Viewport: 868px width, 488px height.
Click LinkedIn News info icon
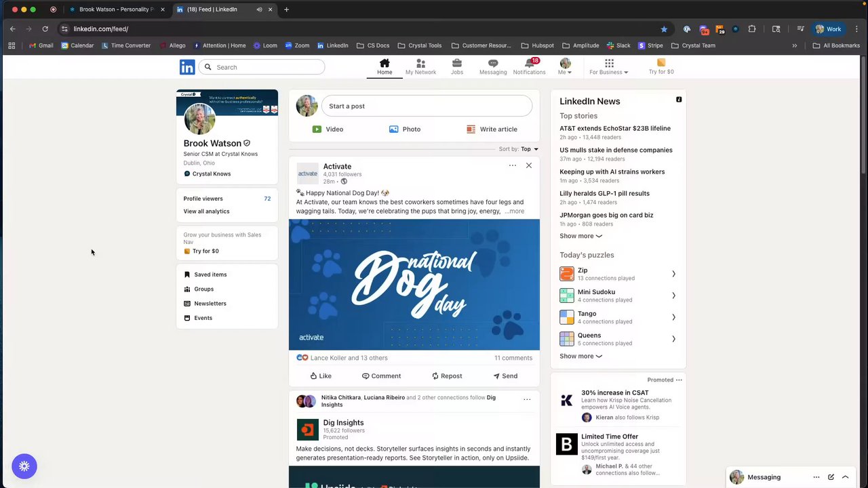pos(679,100)
